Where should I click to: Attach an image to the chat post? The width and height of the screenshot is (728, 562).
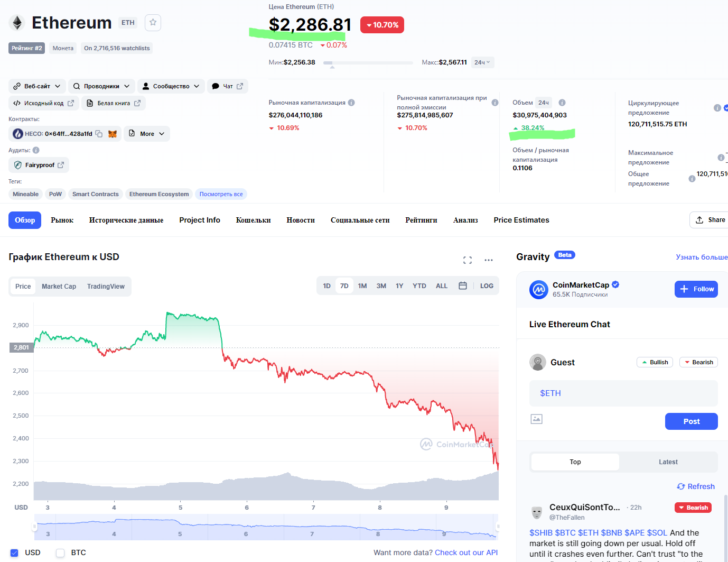tap(536, 419)
